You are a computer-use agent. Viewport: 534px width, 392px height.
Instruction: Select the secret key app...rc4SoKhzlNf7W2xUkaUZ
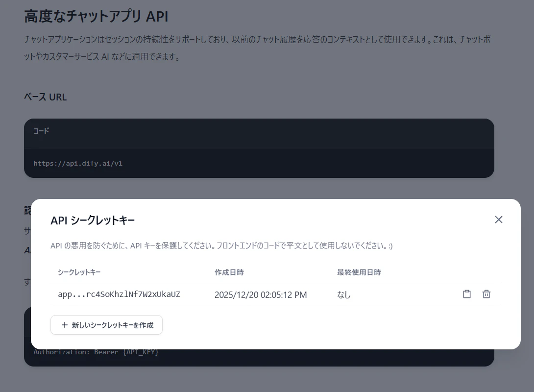119,294
